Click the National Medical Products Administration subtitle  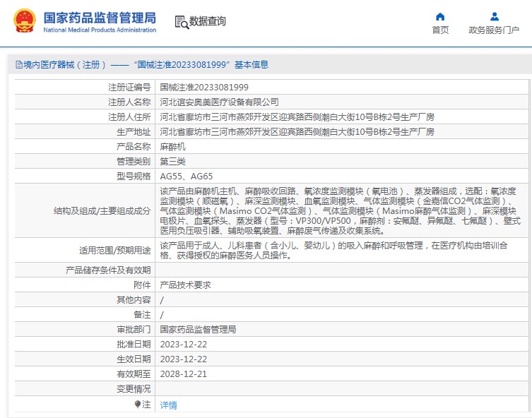pyautogui.click(x=100, y=30)
